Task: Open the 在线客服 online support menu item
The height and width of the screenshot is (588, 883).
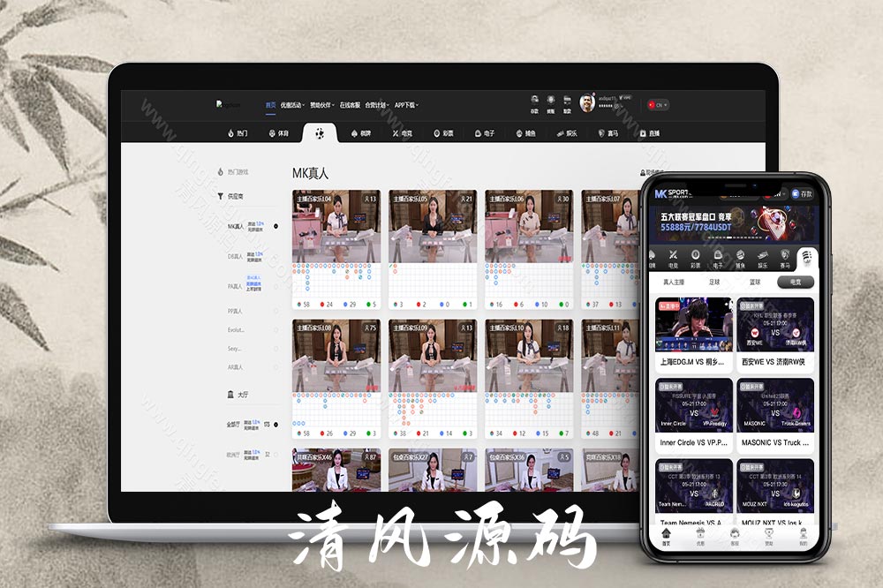Action: tap(350, 105)
